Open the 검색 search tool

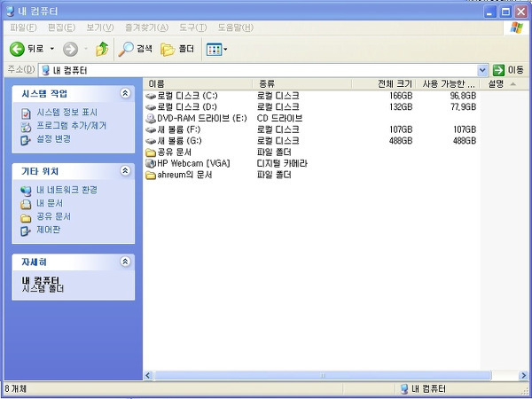coord(135,49)
